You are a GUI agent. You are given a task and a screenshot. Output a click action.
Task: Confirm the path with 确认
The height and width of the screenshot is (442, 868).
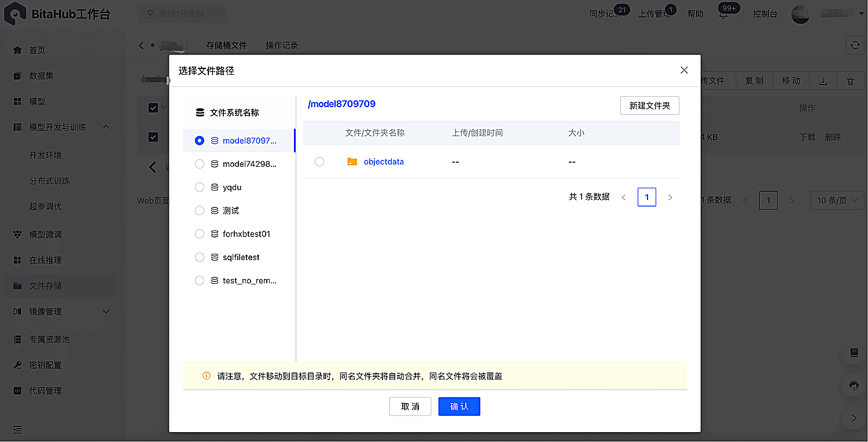pos(459,407)
